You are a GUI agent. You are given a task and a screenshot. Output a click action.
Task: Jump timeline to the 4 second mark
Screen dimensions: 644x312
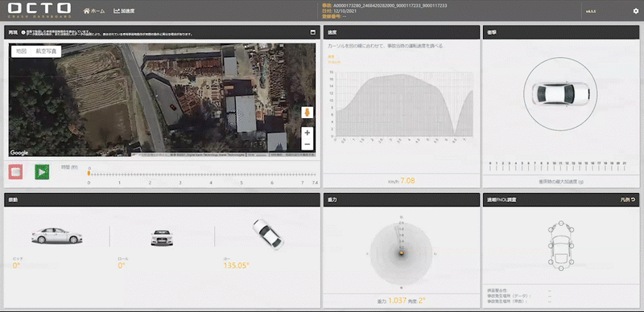211,183
